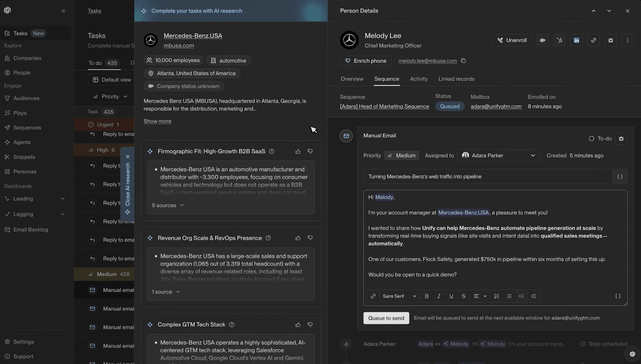The width and height of the screenshot is (641, 364).
Task: Click the HubSpot icon in person header
Action: click(560, 40)
